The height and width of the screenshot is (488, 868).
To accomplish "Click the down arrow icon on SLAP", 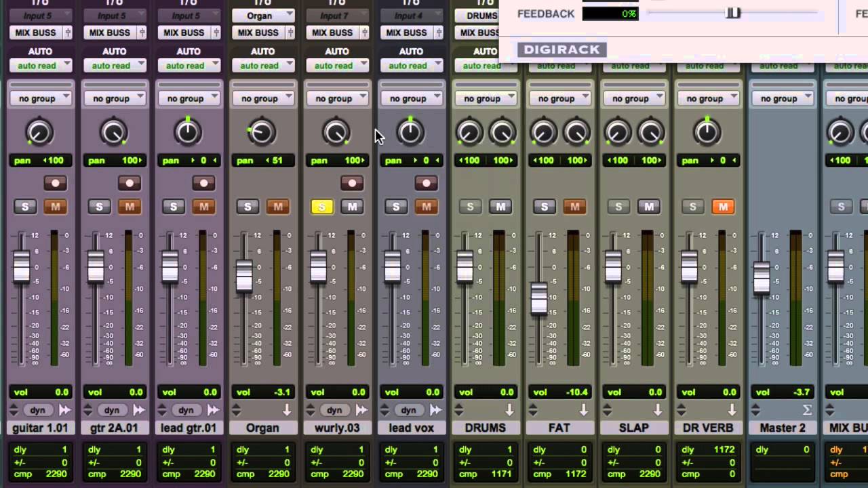I will pyautogui.click(x=658, y=410).
